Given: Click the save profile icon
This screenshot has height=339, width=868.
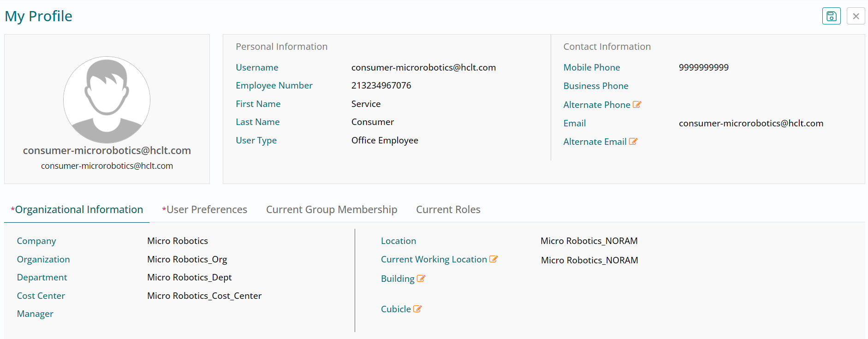Looking at the screenshot, I should [x=831, y=16].
